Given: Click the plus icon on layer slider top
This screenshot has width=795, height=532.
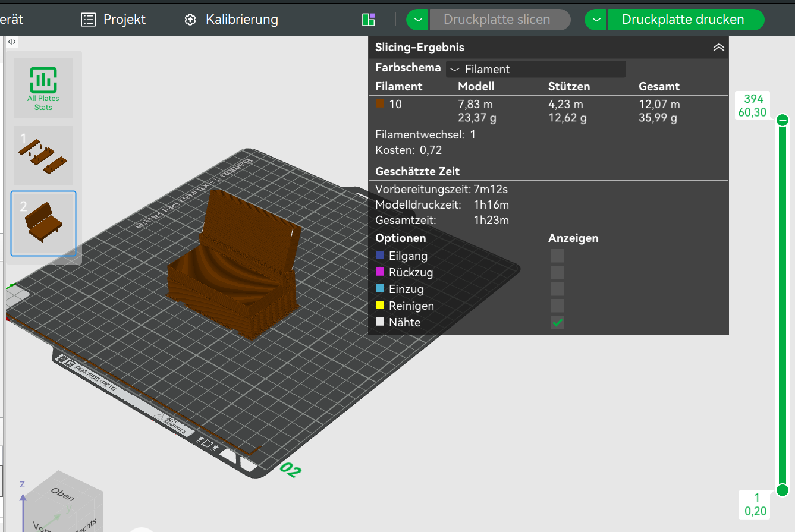Looking at the screenshot, I should point(783,121).
